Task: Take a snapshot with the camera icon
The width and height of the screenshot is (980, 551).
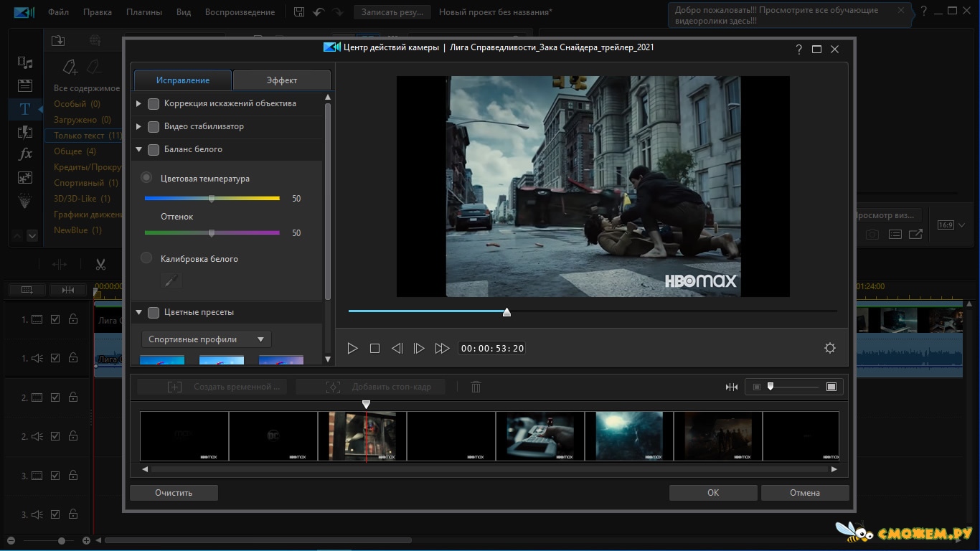Action: (872, 234)
